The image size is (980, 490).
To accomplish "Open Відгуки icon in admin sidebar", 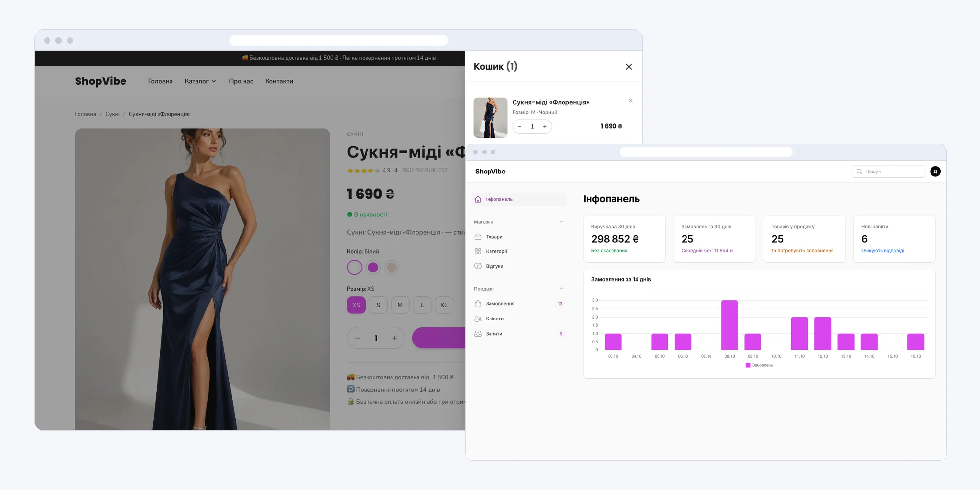I will (x=478, y=266).
